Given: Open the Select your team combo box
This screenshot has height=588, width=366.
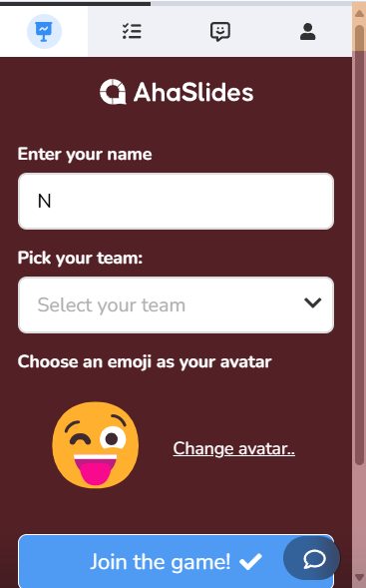Looking at the screenshot, I should tap(176, 304).
